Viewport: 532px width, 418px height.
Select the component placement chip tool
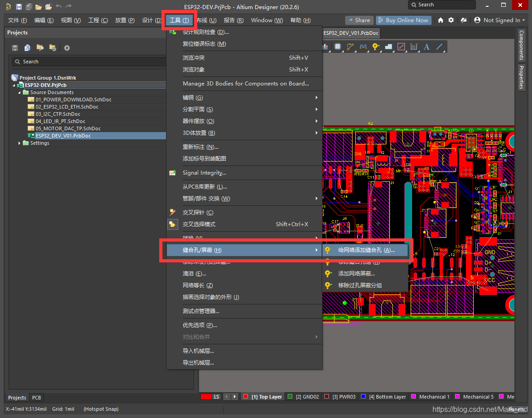pyautogui.click(x=337, y=47)
